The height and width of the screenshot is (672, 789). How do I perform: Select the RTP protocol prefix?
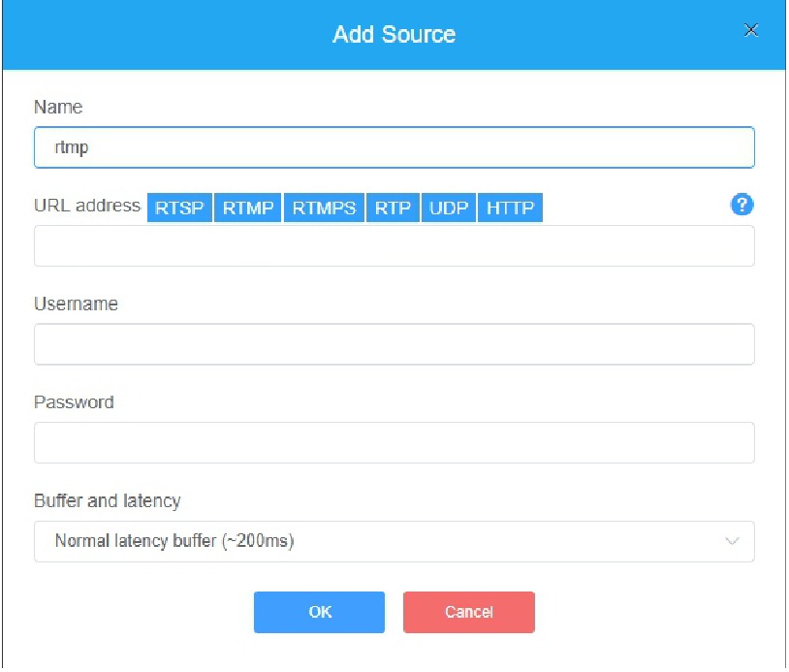click(393, 208)
